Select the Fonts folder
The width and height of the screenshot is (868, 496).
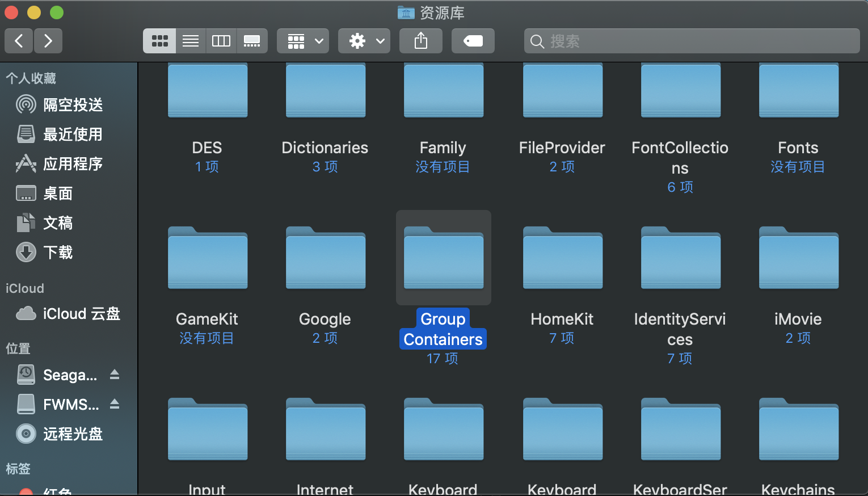tap(799, 90)
